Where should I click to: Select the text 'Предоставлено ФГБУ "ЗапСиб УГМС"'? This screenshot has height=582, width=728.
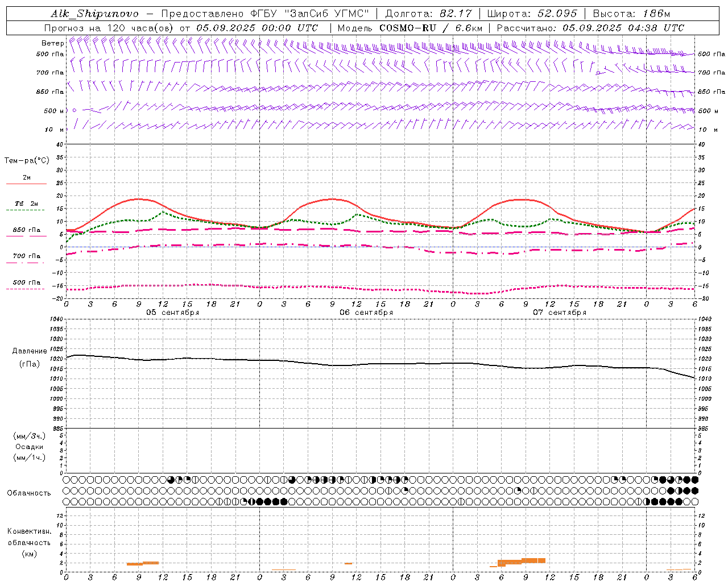pos(266,14)
